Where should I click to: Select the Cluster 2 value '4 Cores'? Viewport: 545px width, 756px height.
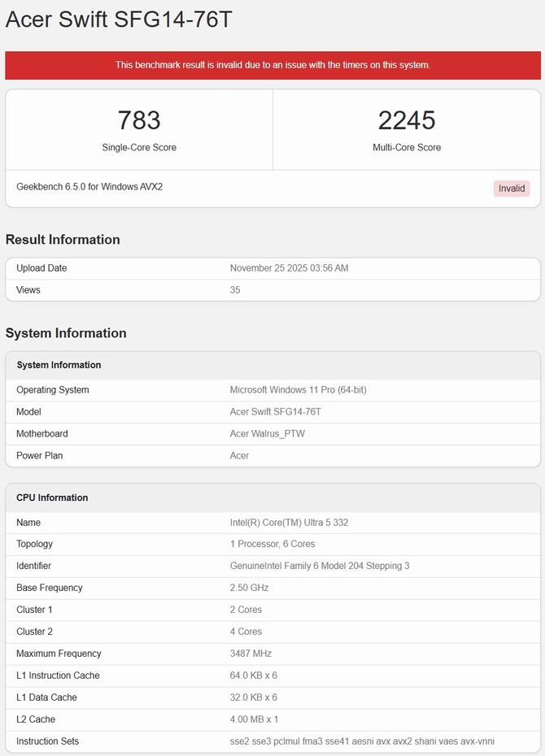(x=246, y=632)
